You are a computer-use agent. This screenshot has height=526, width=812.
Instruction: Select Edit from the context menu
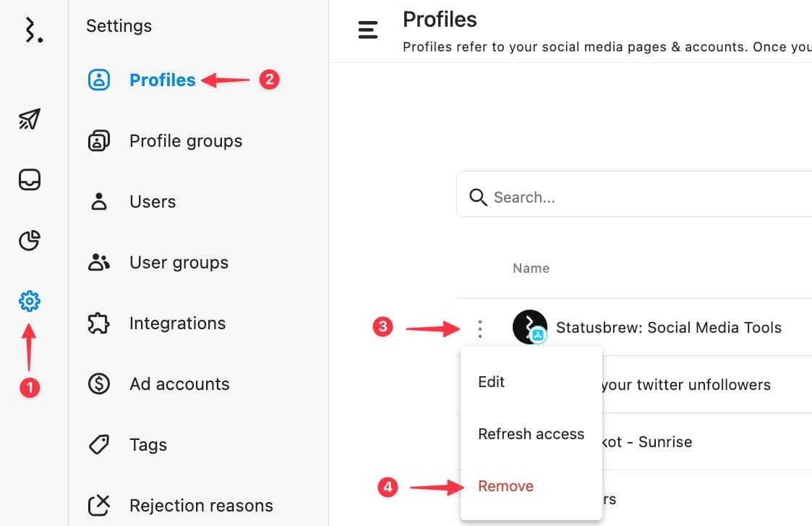point(492,382)
